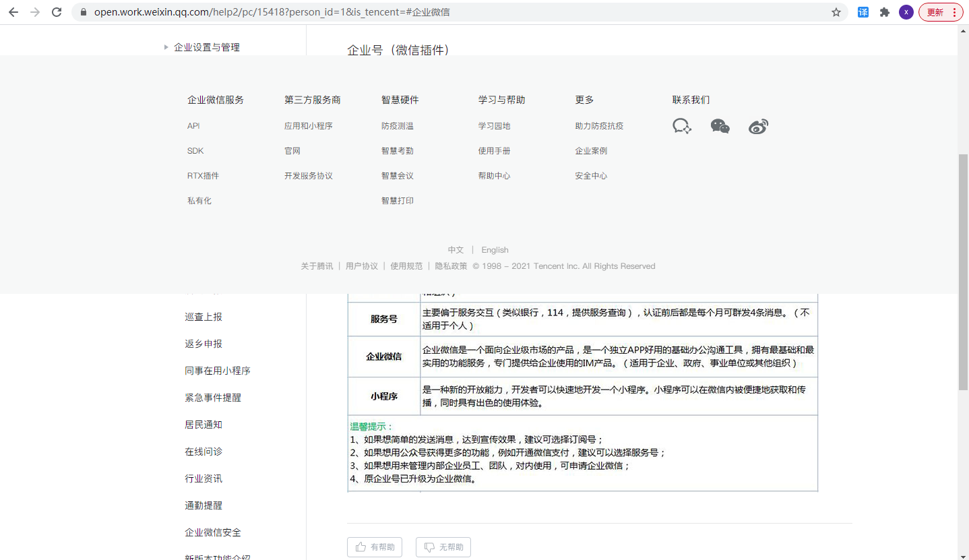Open the 关于腾讯 footer link
The width and height of the screenshot is (969, 560).
[317, 266]
